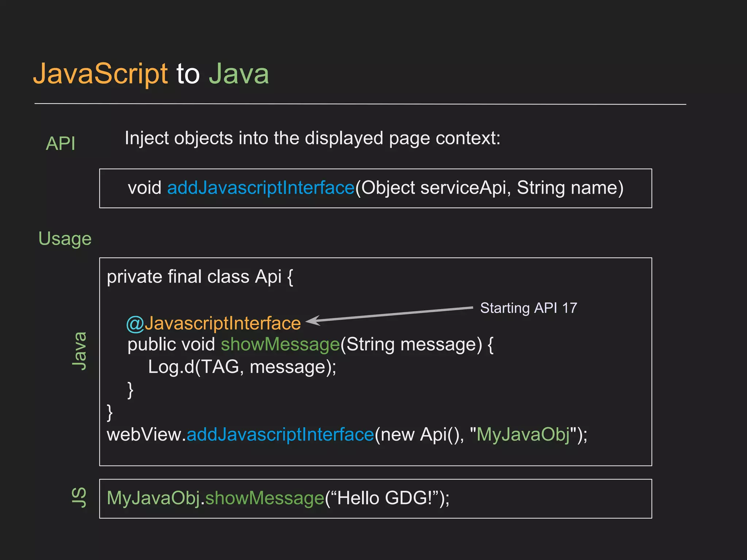Click the vertical 'Java' side label
Viewport: 747px width, 560px height.
[x=80, y=351]
